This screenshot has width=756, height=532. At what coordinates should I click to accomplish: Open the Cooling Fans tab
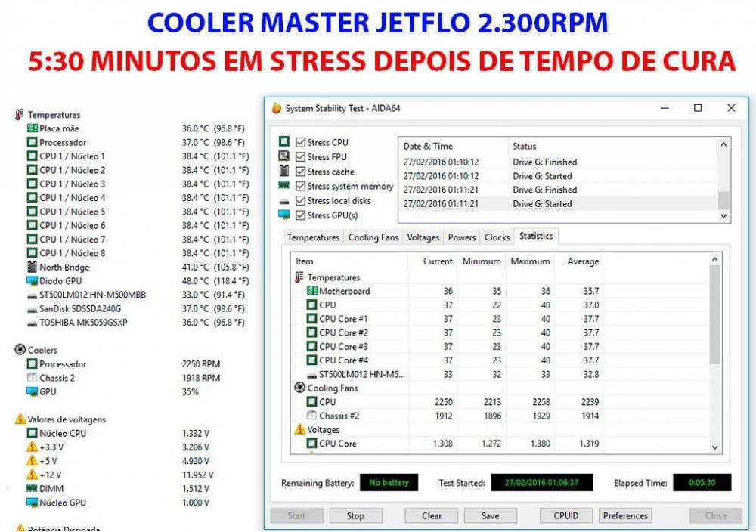[x=373, y=237]
